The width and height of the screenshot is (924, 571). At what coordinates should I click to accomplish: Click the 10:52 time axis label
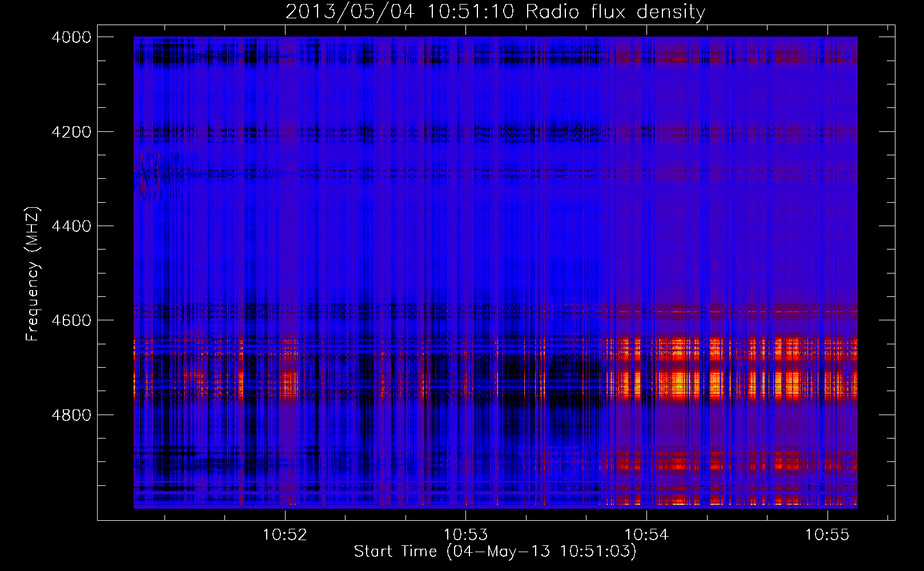[285, 535]
